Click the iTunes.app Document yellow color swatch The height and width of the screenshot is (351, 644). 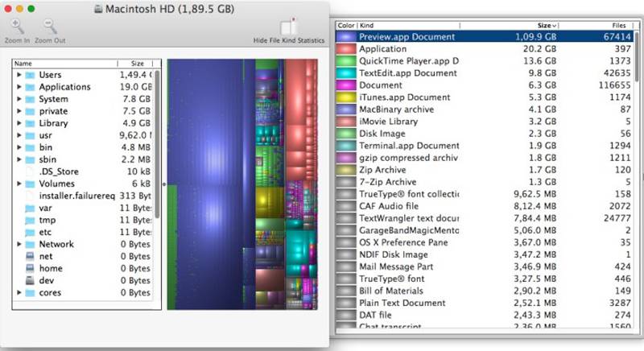pyautogui.click(x=346, y=97)
